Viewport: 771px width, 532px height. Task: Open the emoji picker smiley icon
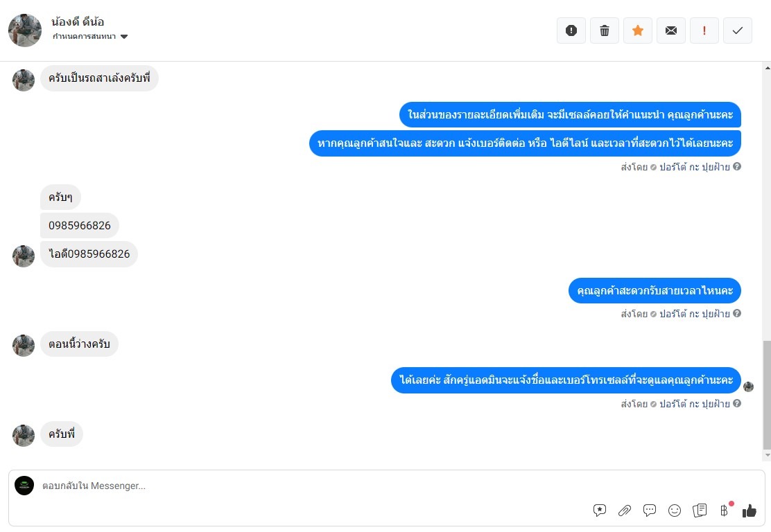675,511
